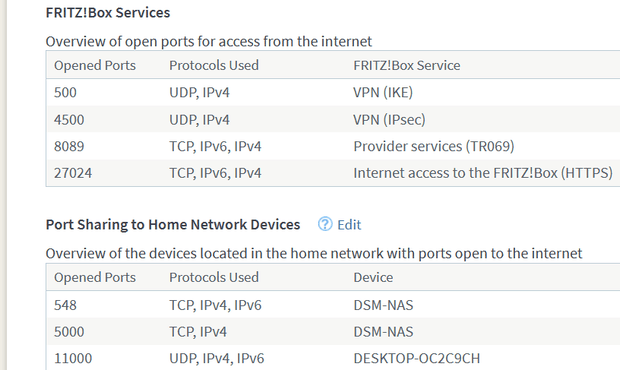Select the port 5000 DSM-NAS row
Image resolution: width=620 pixels, height=370 pixels.
[333, 331]
